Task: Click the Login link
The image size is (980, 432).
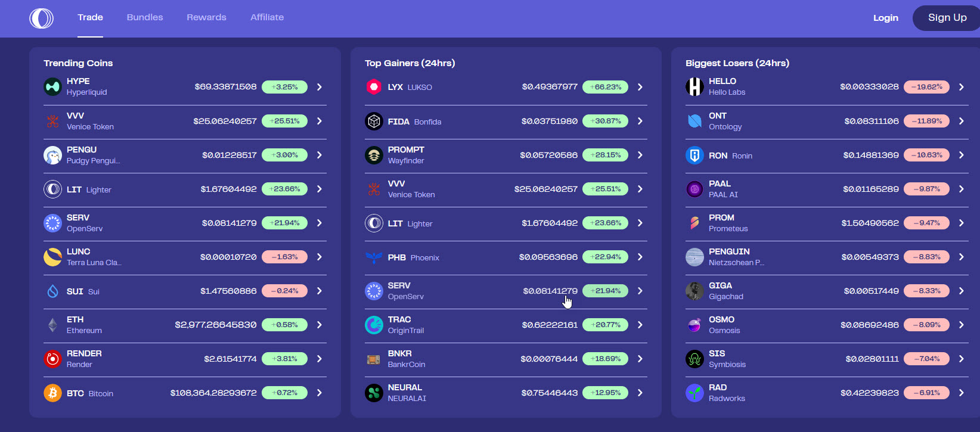Action: [886, 18]
